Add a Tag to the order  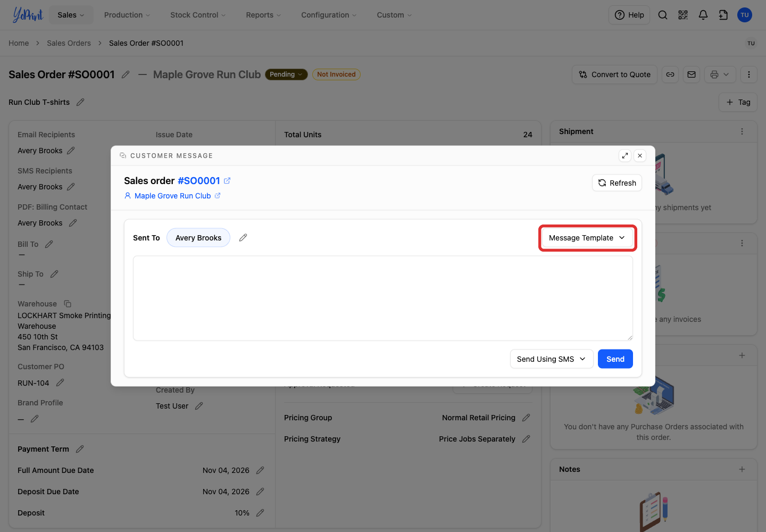click(738, 102)
